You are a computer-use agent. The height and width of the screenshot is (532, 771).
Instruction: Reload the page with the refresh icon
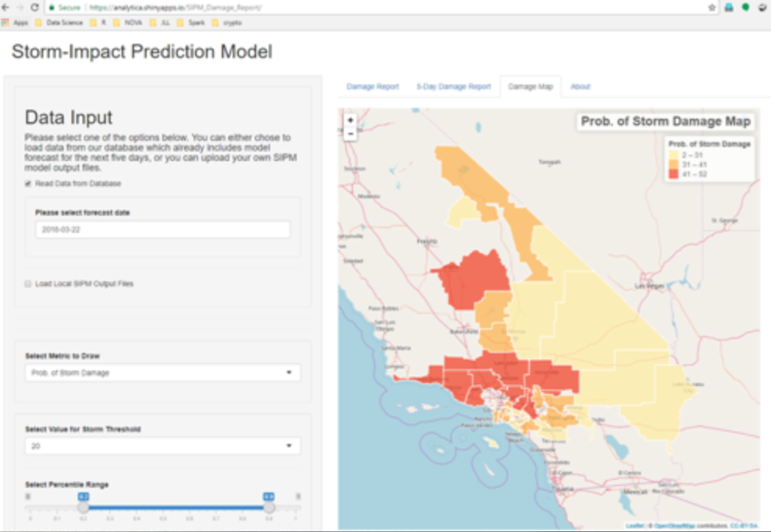point(35,7)
